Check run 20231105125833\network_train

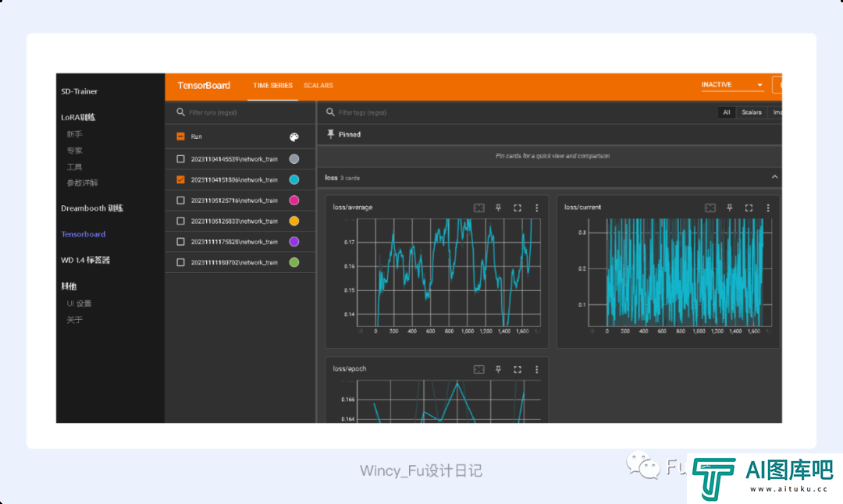(180, 221)
